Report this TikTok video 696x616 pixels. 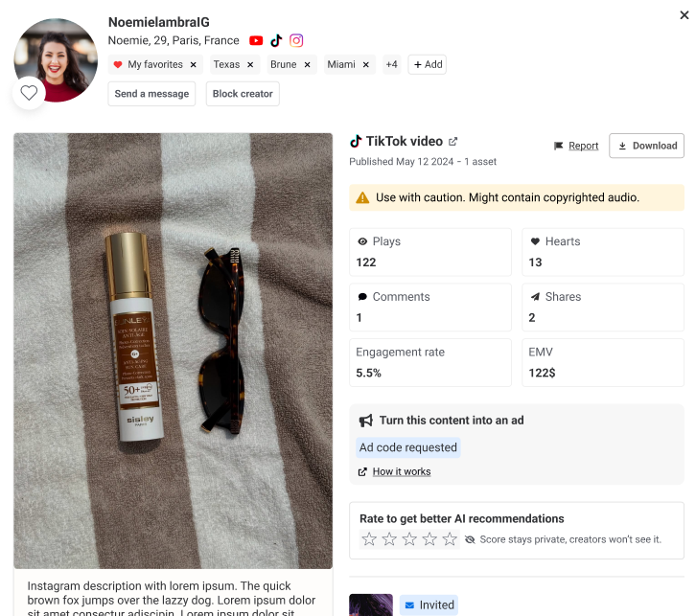(576, 146)
